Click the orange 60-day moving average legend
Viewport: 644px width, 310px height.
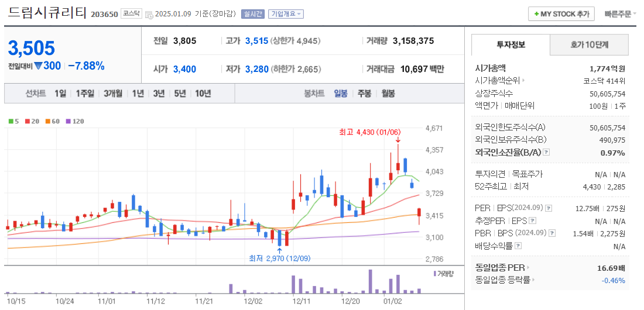[x=52, y=121]
